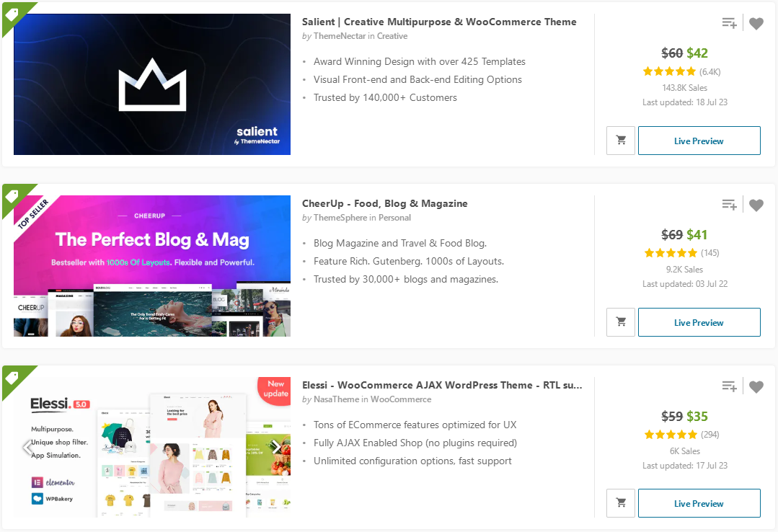Open Live Preview for Elessi
The height and width of the screenshot is (532, 778).
[x=699, y=503]
